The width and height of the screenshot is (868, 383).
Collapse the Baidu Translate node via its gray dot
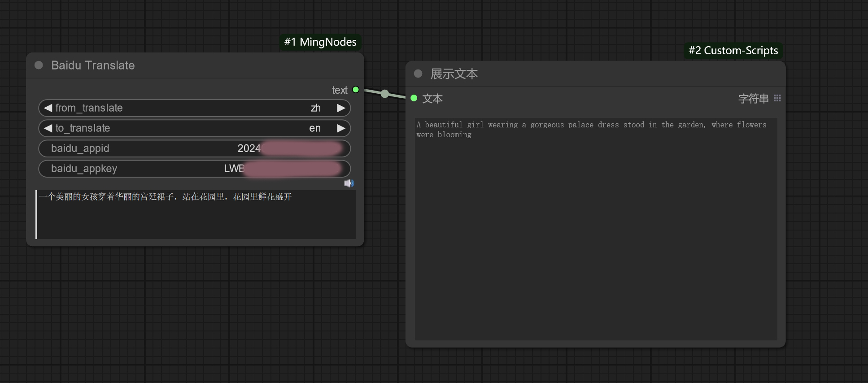coord(39,65)
